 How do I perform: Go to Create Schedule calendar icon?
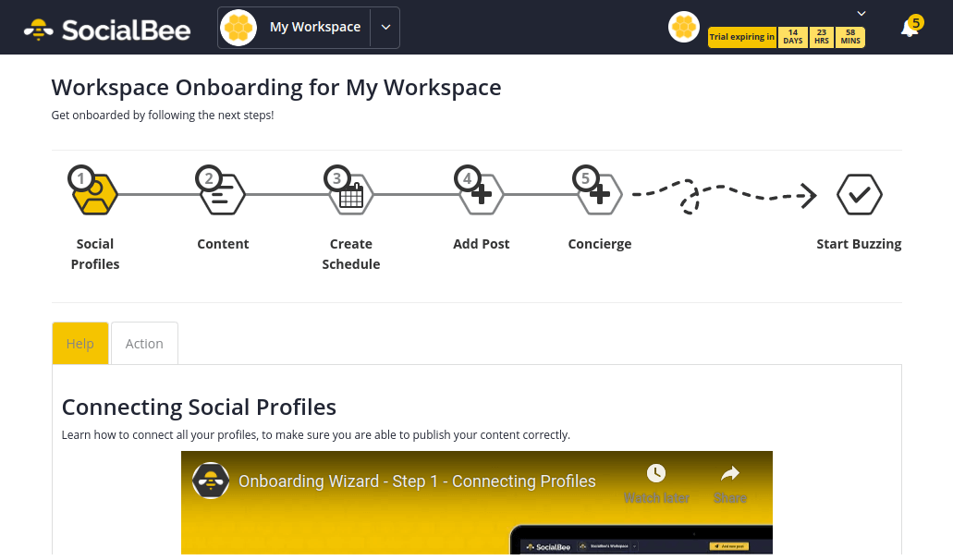click(x=350, y=193)
